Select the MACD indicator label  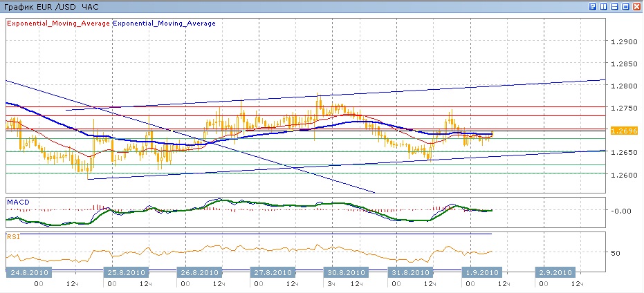[x=17, y=202]
